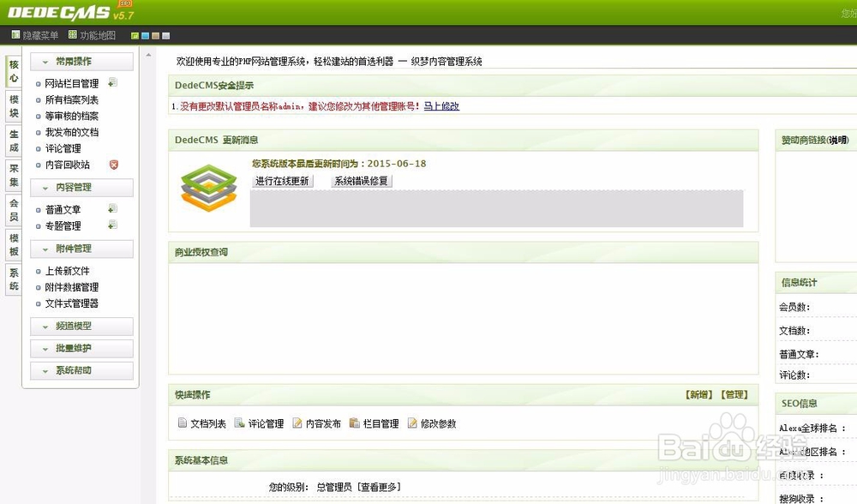Click the 栏目管理 shortcut text
The image size is (857, 504).
click(381, 423)
